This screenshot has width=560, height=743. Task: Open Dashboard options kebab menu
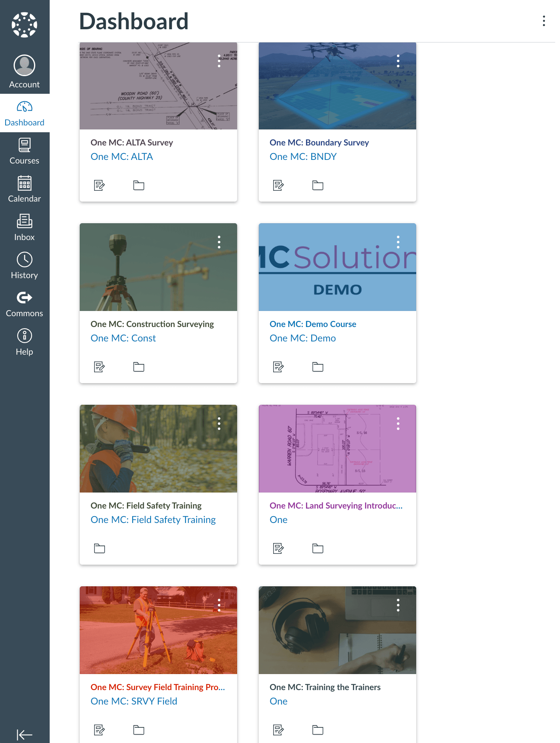(544, 21)
